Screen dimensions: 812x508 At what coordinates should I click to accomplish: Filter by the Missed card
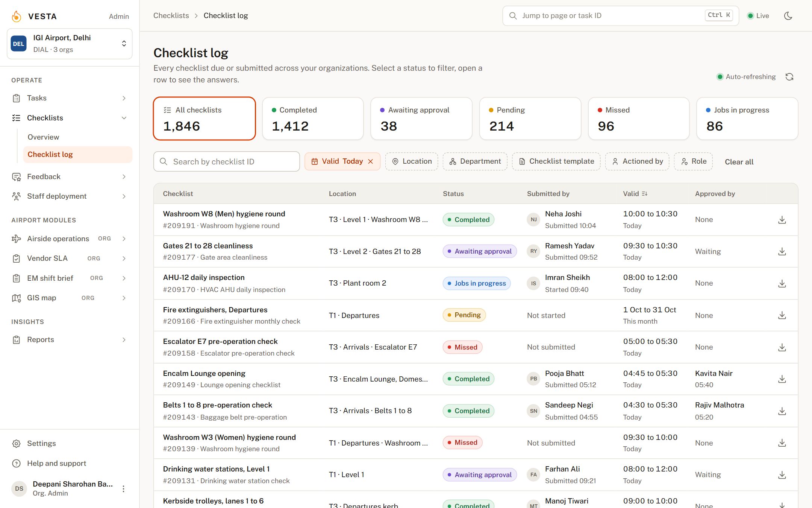(639, 119)
